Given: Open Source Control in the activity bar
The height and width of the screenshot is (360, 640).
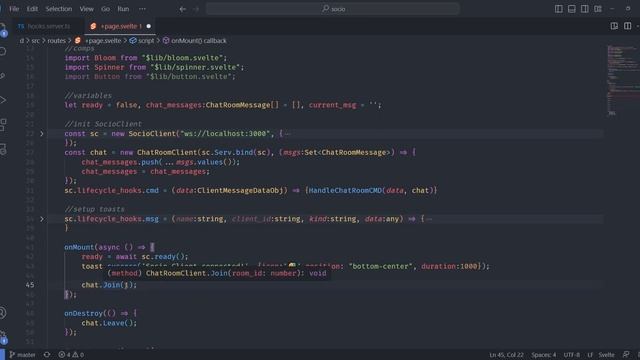Looking at the screenshot, I should click(x=3, y=76).
